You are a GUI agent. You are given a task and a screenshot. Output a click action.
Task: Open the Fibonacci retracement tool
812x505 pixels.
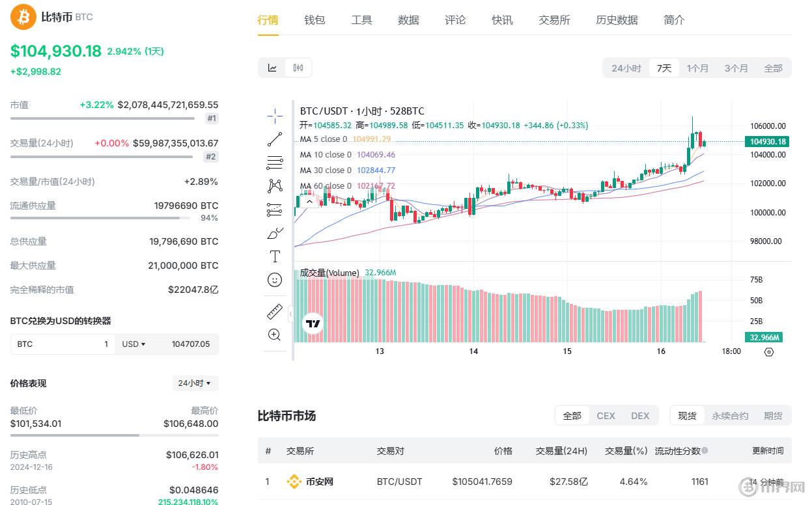click(x=275, y=163)
